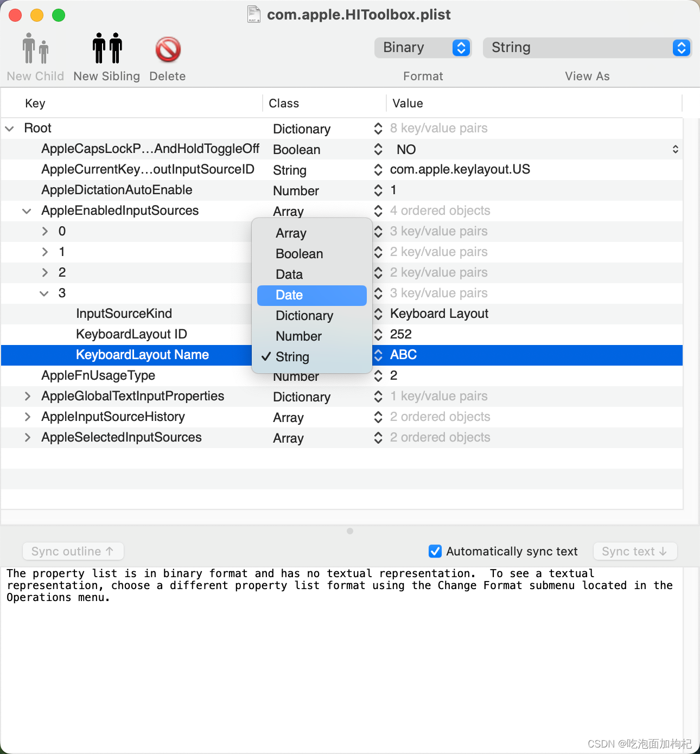
Task: Open class stepper for AppleCapsLockP…AndHoldToggleOff Boolean row
Action: click(378, 149)
